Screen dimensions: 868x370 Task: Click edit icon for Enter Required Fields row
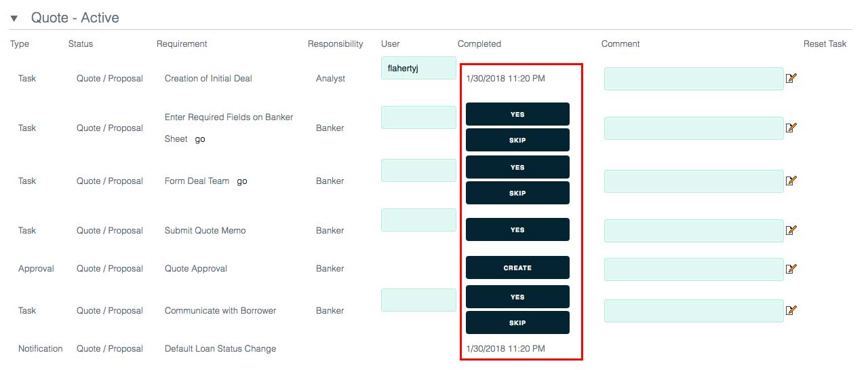pos(791,128)
